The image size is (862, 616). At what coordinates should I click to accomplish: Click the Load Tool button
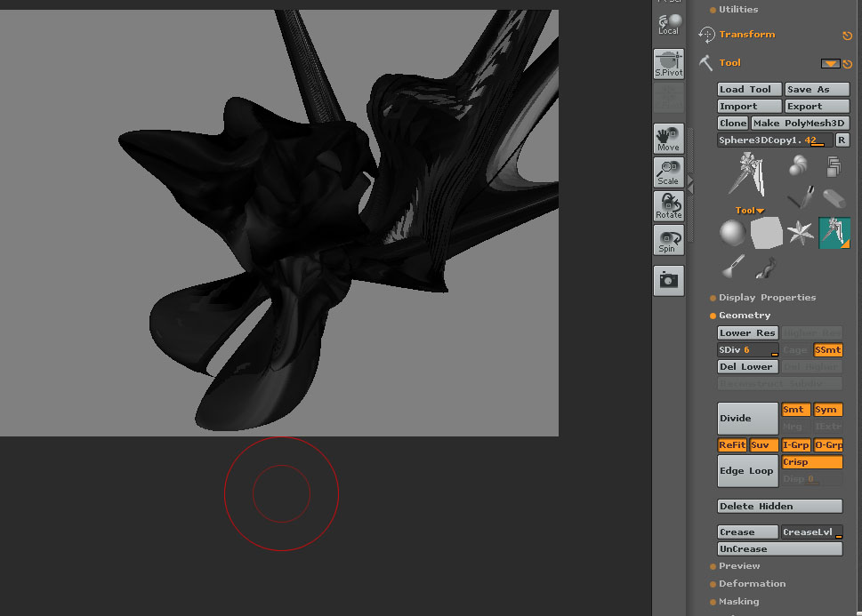pyautogui.click(x=749, y=90)
